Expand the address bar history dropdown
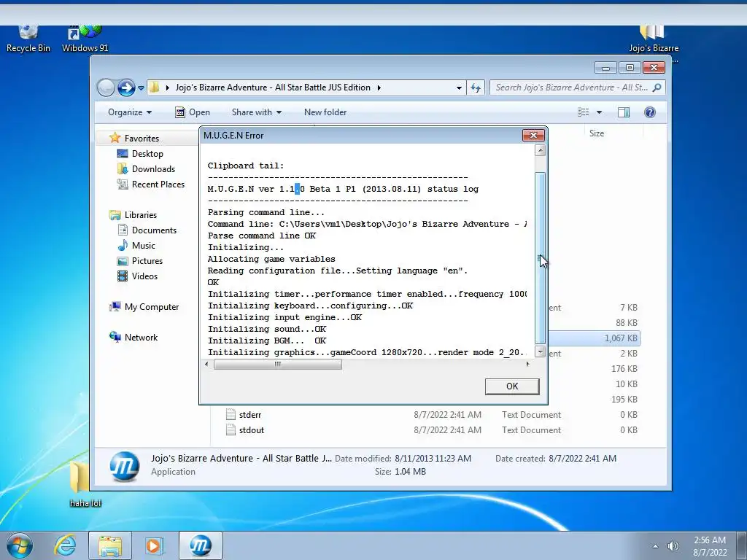The width and height of the screenshot is (747, 560). pyautogui.click(x=459, y=88)
